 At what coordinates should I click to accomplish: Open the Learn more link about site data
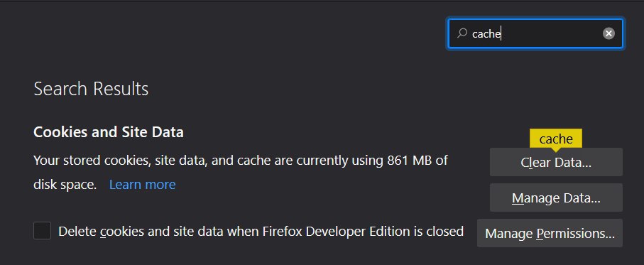click(x=142, y=185)
